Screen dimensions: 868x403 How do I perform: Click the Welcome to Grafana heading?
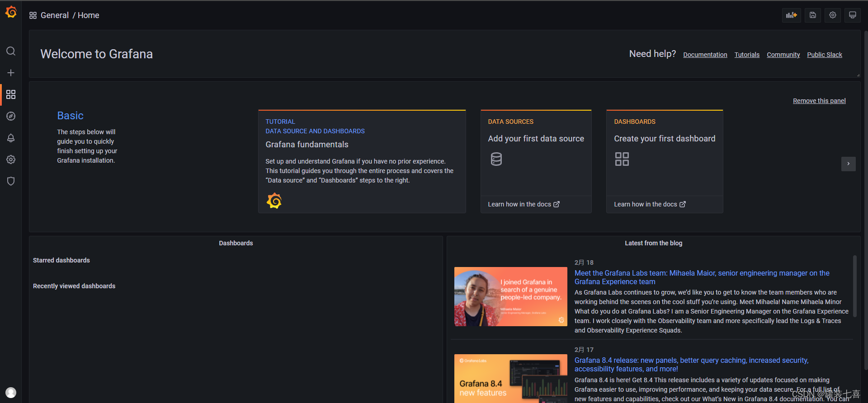click(97, 54)
